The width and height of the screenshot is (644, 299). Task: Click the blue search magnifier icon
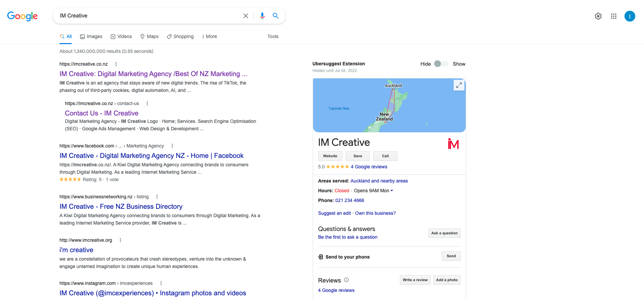(x=275, y=16)
